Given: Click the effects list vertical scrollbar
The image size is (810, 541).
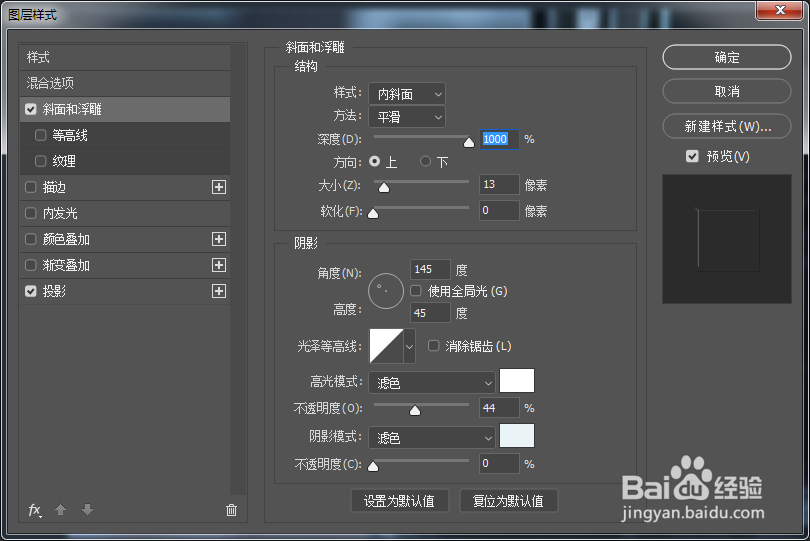Looking at the screenshot, I should [238, 270].
